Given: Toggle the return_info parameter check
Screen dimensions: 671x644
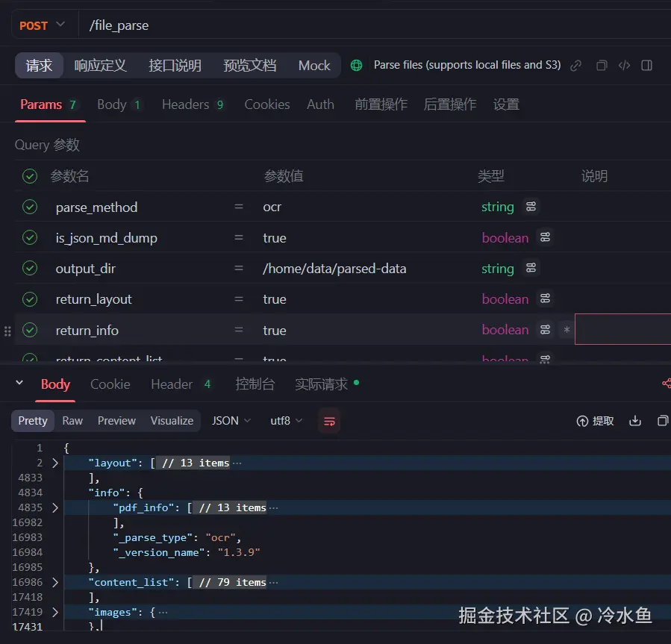Looking at the screenshot, I should (x=30, y=330).
